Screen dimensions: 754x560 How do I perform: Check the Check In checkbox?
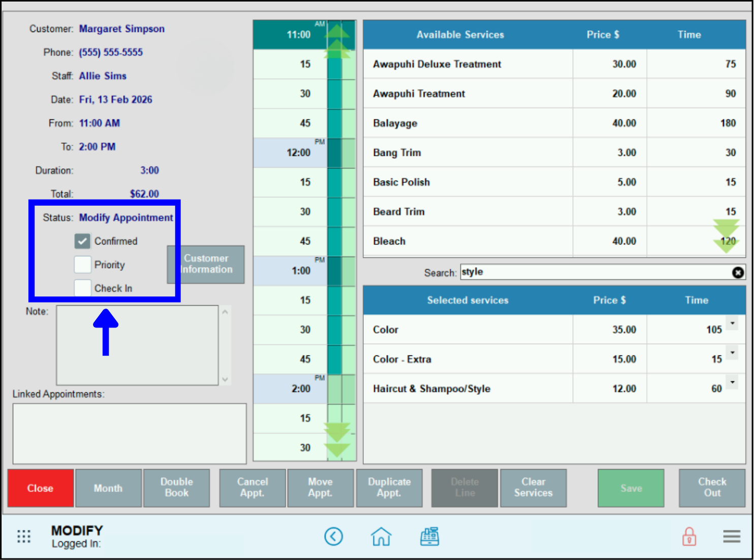[82, 288]
